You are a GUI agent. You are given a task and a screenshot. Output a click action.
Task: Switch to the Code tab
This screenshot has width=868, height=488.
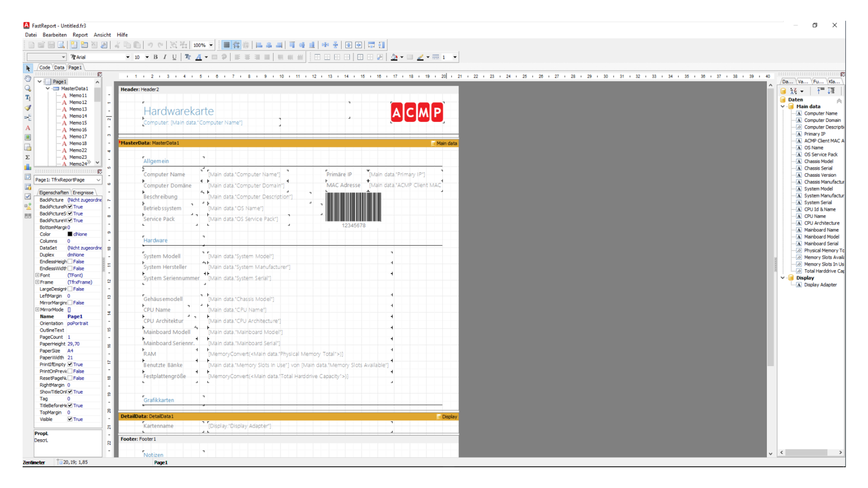44,67
